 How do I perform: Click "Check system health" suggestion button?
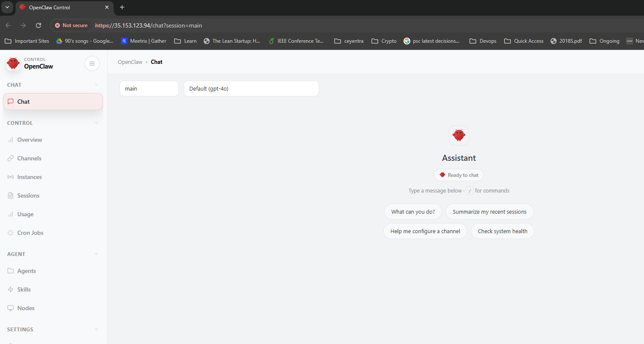coord(502,231)
